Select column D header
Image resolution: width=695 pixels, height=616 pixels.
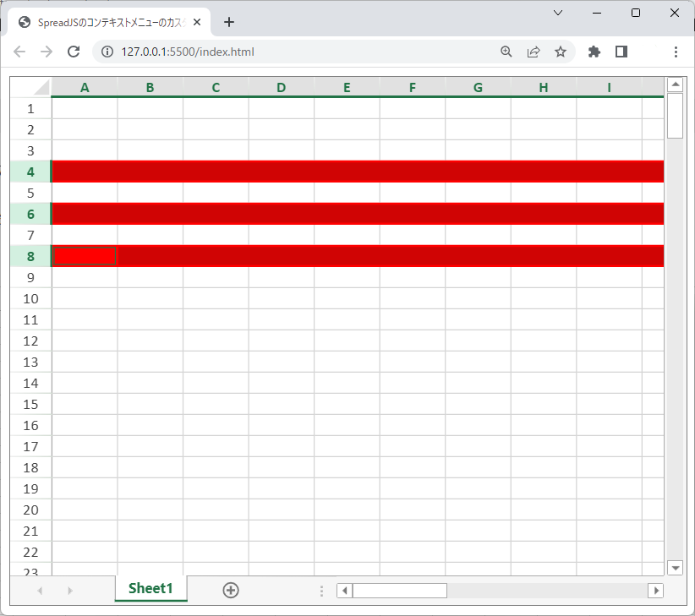pos(281,87)
